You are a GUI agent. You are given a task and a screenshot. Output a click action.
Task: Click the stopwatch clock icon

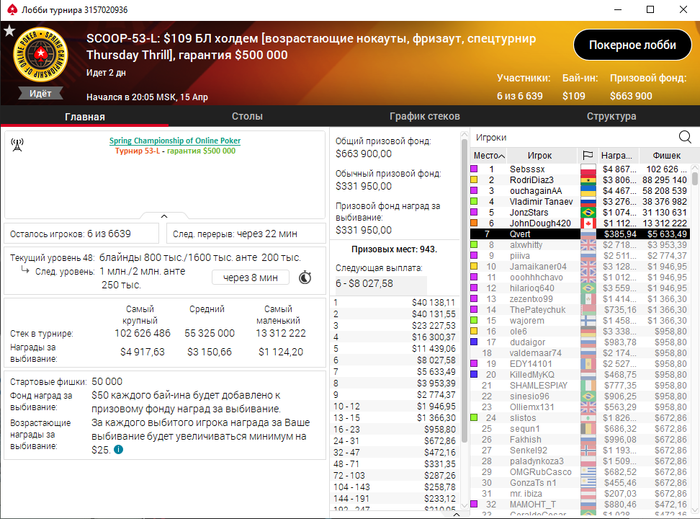(305, 278)
